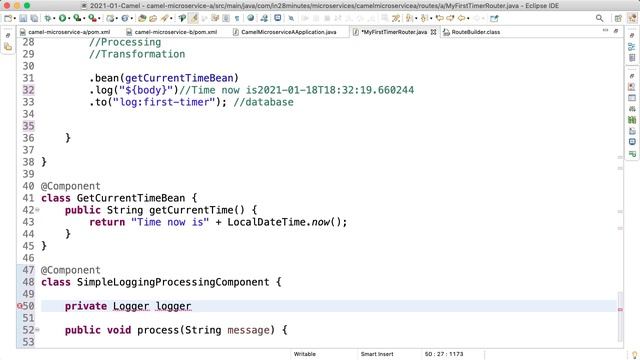Expand the Next Annotation dropdown arrow

(x=416, y=18)
